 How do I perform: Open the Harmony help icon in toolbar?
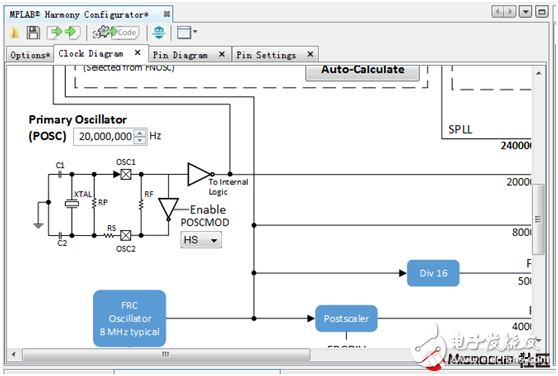159,33
